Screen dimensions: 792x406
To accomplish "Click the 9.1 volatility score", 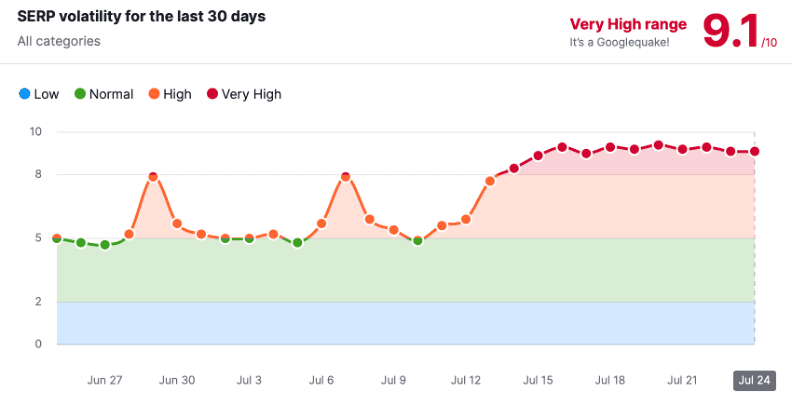I will pos(730,31).
